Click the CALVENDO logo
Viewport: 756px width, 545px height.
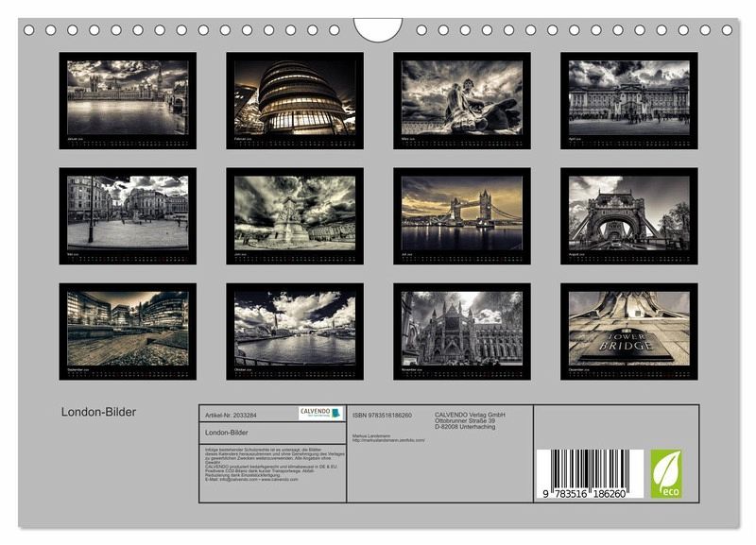[x=320, y=413]
